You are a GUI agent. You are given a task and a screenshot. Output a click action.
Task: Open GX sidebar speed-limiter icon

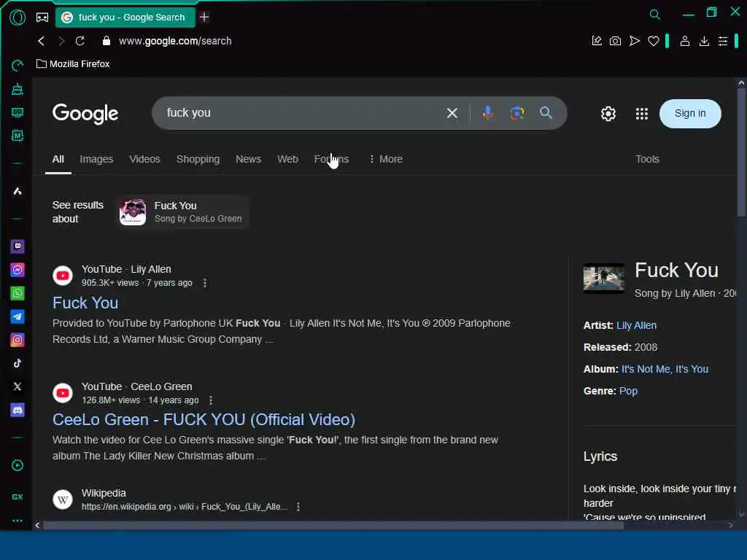(x=18, y=65)
